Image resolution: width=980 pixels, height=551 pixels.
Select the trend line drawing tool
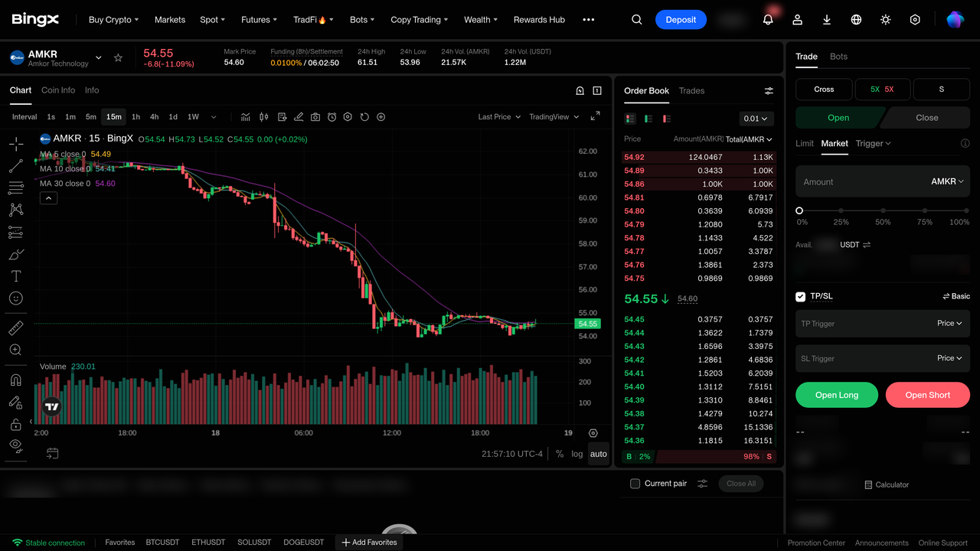tap(16, 166)
